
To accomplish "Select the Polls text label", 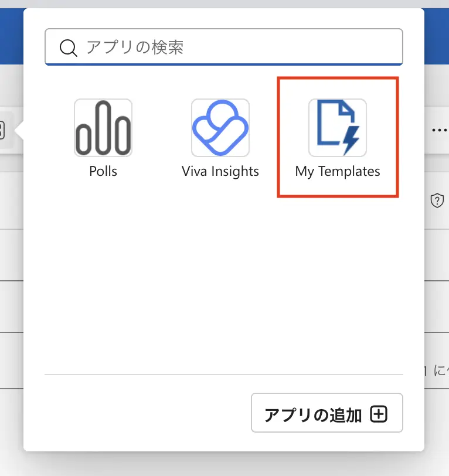I will click(x=103, y=172).
